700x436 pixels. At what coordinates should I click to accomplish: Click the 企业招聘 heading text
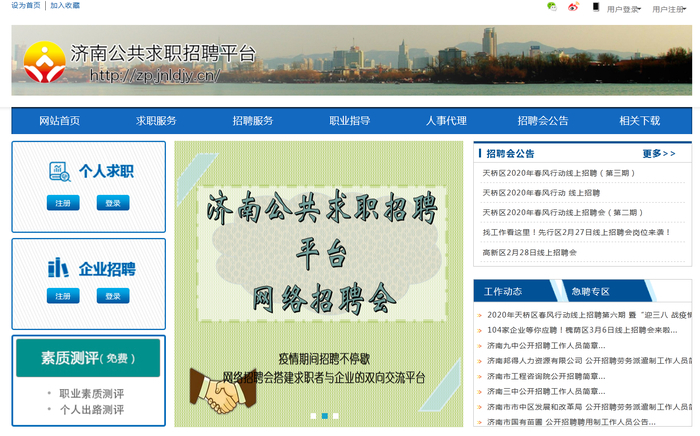[107, 270]
